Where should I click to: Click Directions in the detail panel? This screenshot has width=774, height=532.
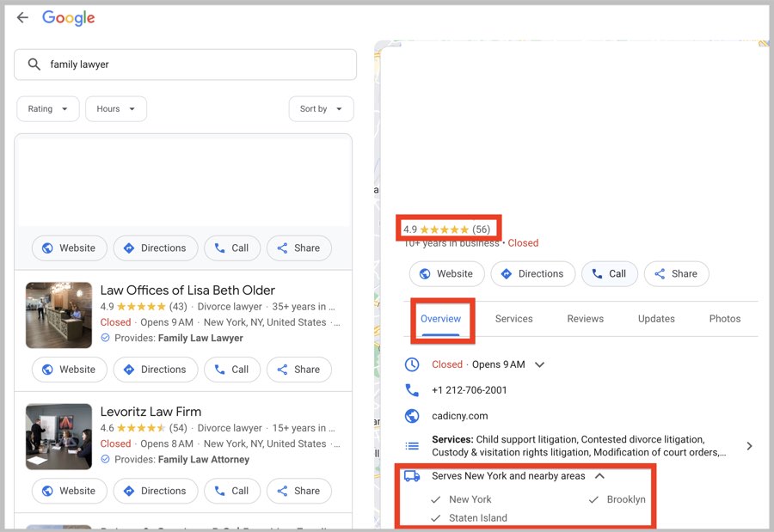(533, 274)
